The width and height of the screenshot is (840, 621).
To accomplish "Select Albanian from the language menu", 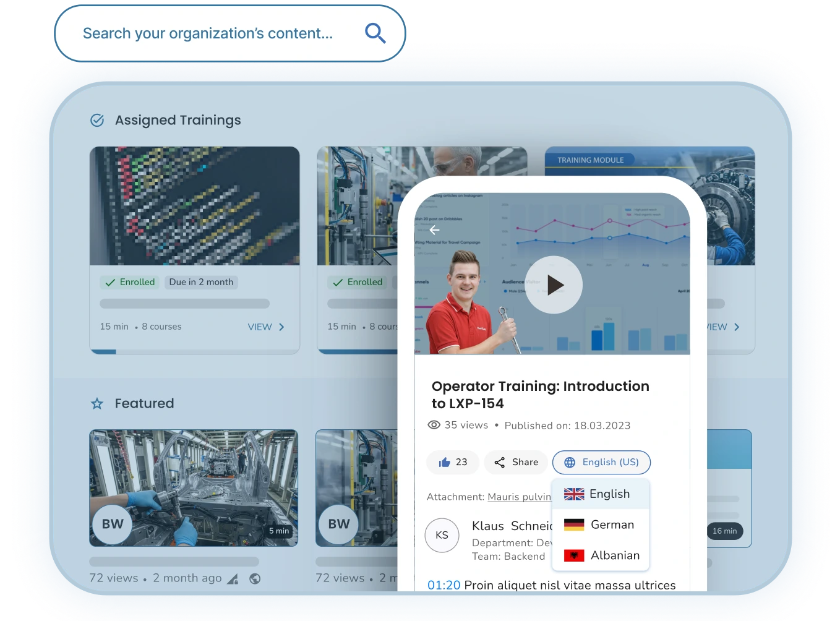I will click(600, 555).
